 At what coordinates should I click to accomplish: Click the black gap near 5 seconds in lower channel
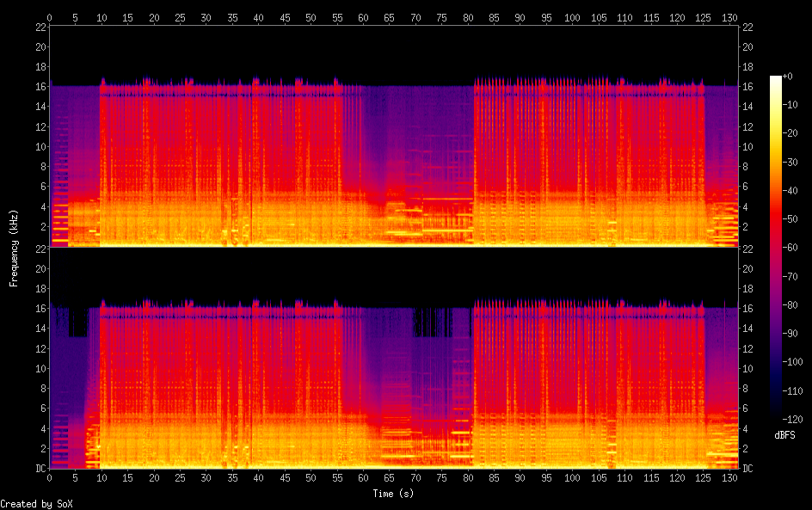(x=77, y=323)
